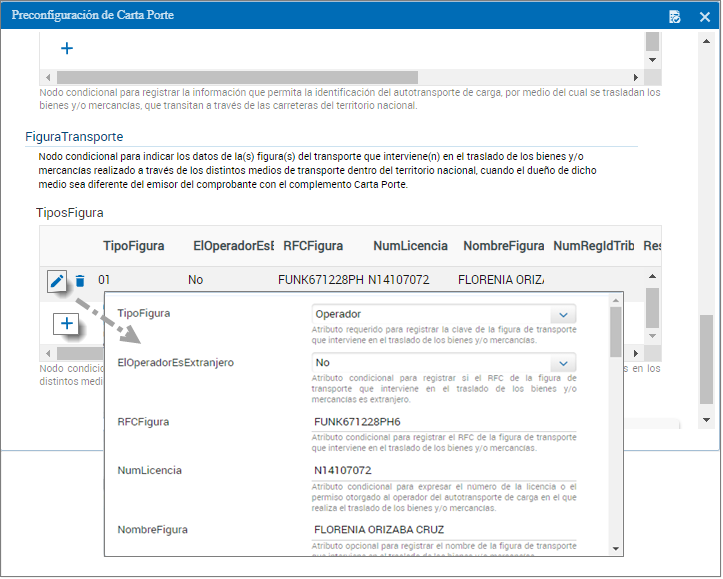Viewport: 723px width, 579px height.
Task: Add a new TiposFigura row with plus button
Action: 66,323
